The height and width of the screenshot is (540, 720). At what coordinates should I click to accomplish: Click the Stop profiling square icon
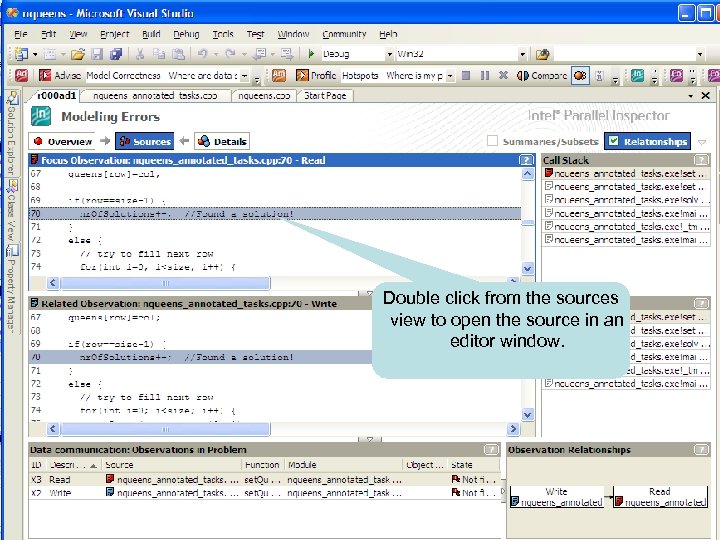click(466, 75)
